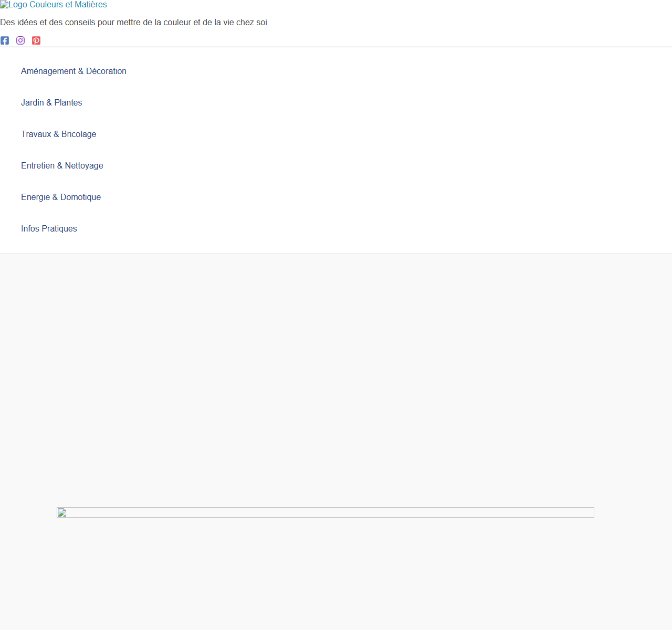Image resolution: width=672 pixels, height=630 pixels.
Task: Click the word 'Nettoyage' in the navigation
Action: pyautogui.click(x=84, y=166)
